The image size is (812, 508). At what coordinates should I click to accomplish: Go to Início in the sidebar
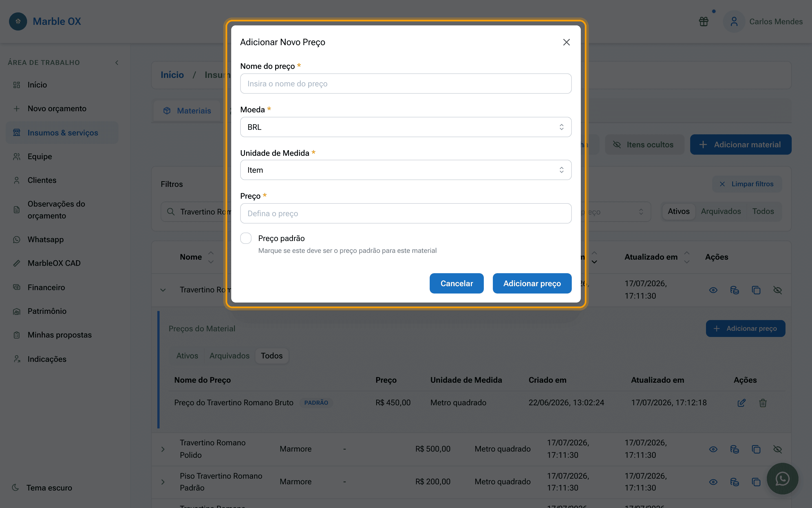pyautogui.click(x=62, y=85)
